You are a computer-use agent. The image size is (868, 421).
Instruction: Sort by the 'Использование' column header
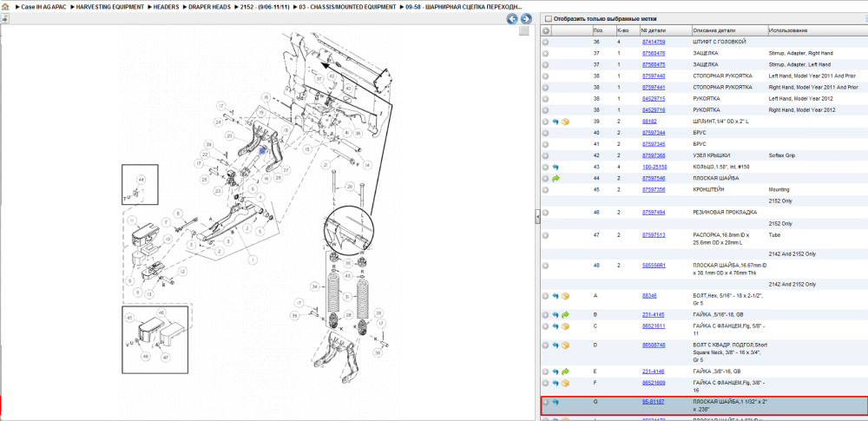[817, 30]
